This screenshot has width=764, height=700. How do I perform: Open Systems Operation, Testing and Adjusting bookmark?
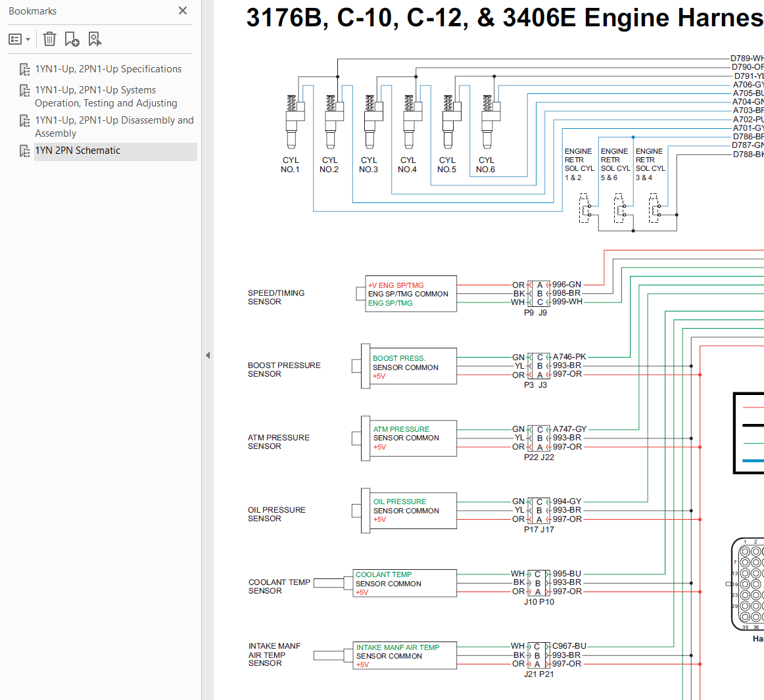coord(106,97)
